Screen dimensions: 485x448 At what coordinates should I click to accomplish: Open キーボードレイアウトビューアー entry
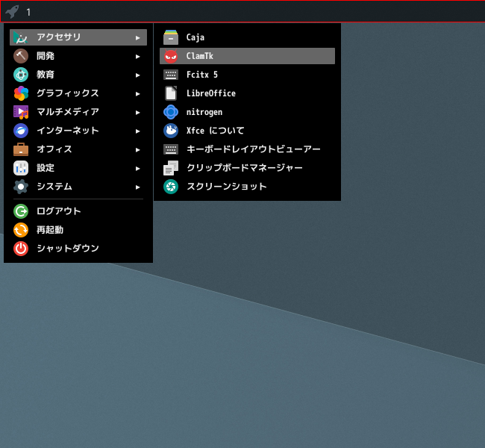click(247, 149)
